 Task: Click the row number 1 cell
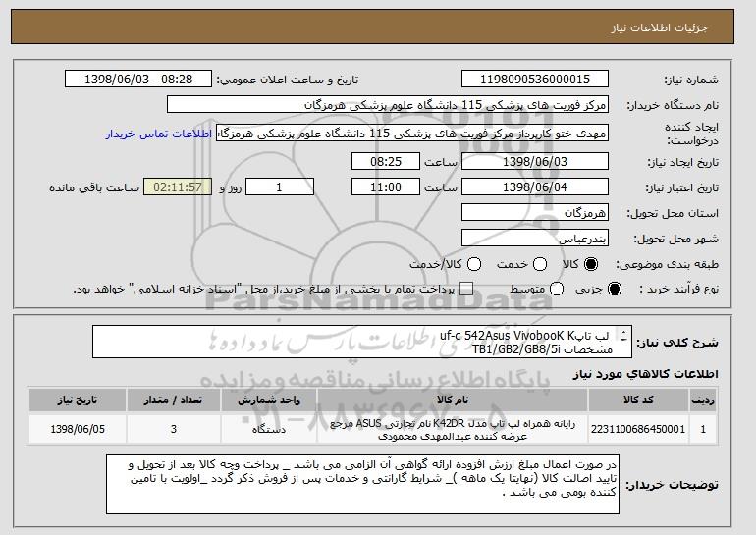703,429
